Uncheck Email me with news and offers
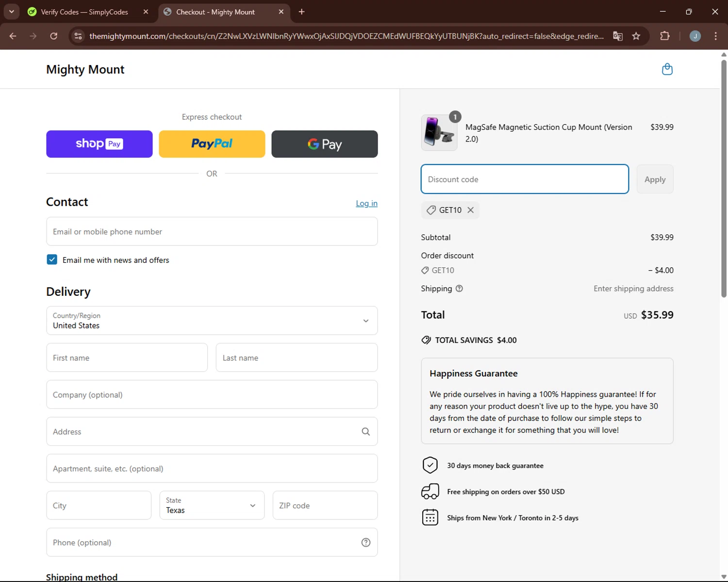The image size is (728, 582). point(52,259)
